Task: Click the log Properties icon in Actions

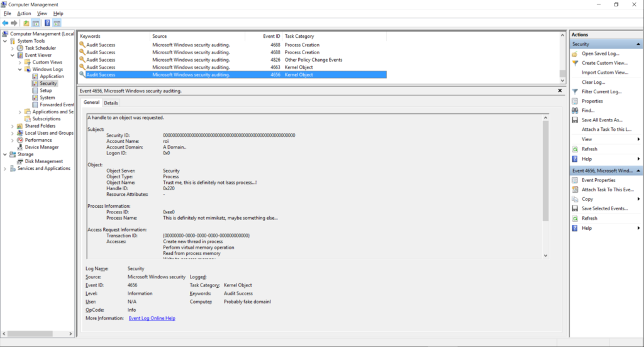Action: (575, 101)
